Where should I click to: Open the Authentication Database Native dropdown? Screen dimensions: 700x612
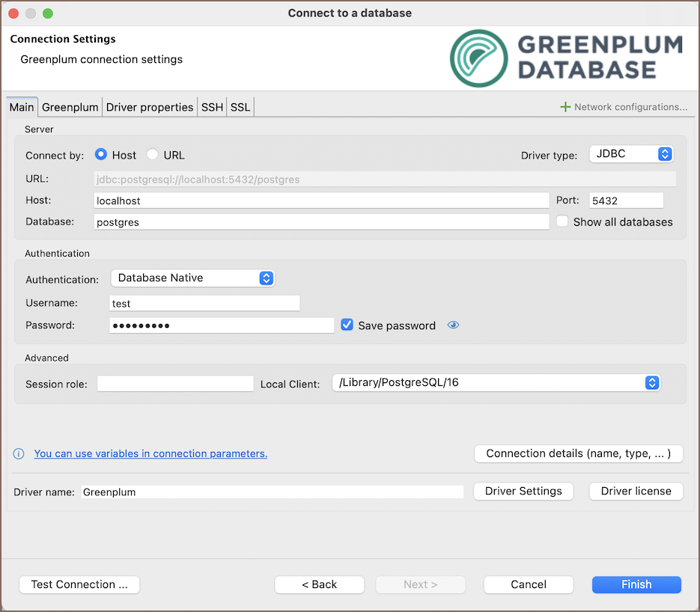pos(192,278)
